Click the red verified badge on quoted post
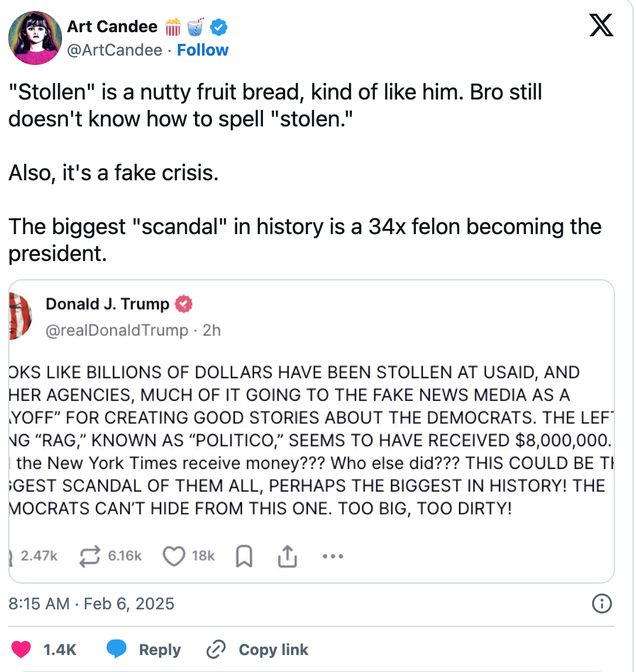The image size is (636, 672). [184, 304]
